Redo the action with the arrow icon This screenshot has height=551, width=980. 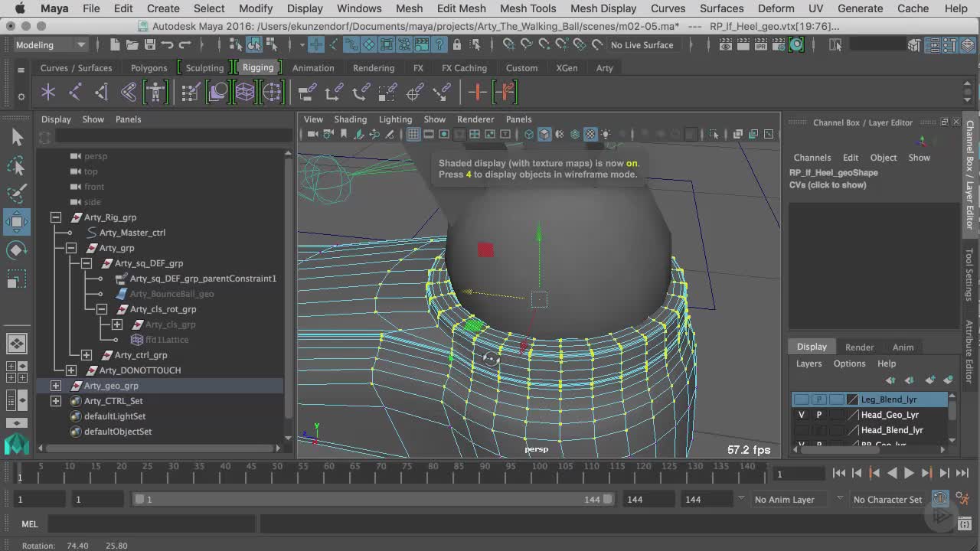click(185, 45)
